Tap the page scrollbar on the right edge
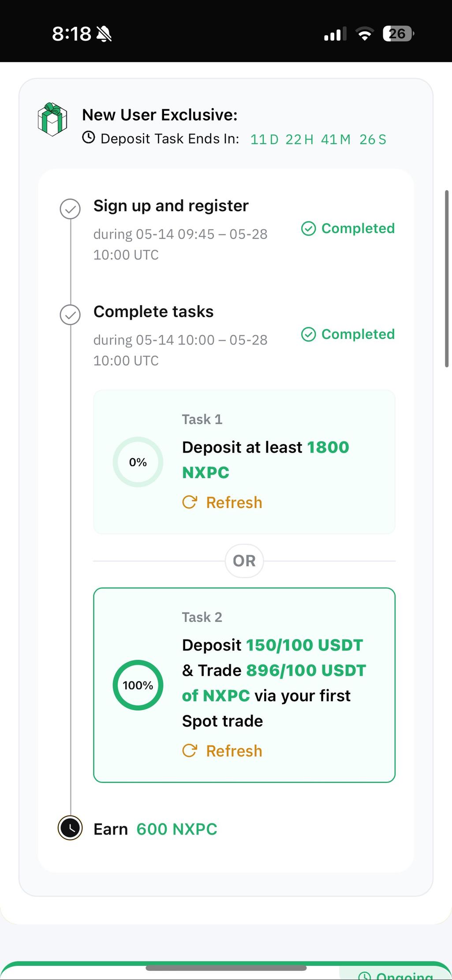The width and height of the screenshot is (452, 980). [x=447, y=279]
